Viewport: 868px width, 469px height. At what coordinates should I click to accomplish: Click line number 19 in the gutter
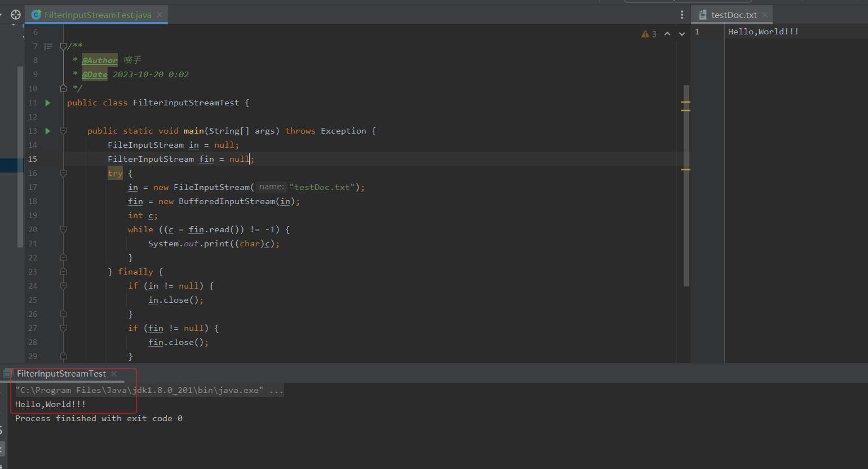tap(33, 215)
